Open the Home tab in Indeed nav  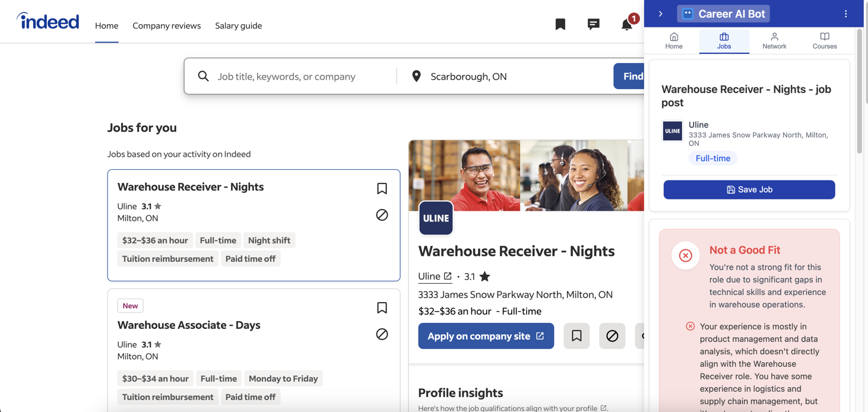(106, 26)
